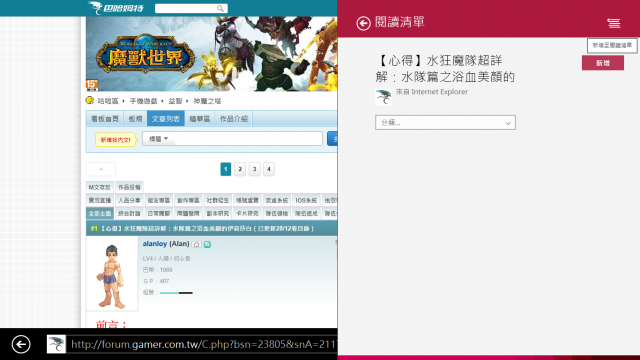Screen dimensions: 640x360
Task: Go back using the Reading List back arrow
Action: pos(363,23)
